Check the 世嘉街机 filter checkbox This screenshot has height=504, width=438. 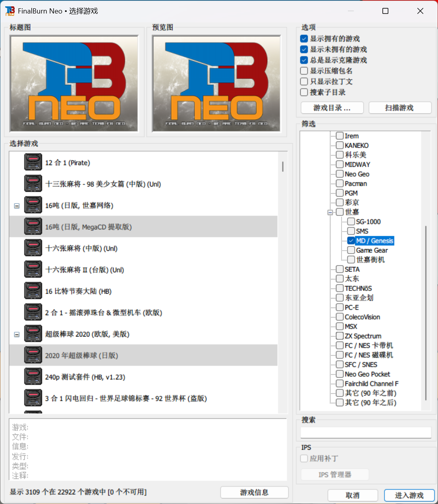click(351, 260)
